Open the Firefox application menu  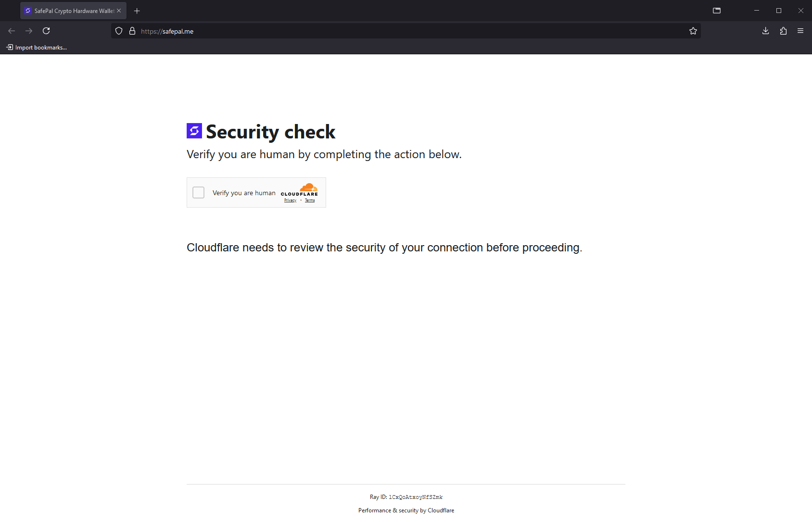(x=800, y=31)
